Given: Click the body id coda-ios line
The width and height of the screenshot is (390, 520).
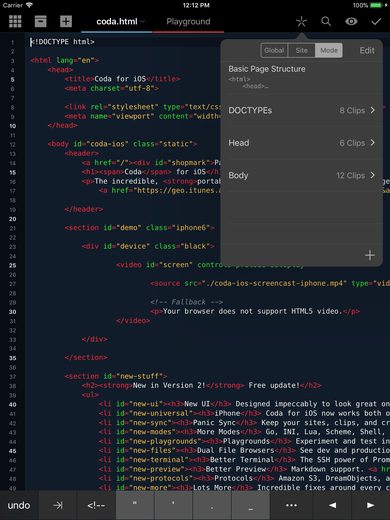Looking at the screenshot, I should click(122, 144).
